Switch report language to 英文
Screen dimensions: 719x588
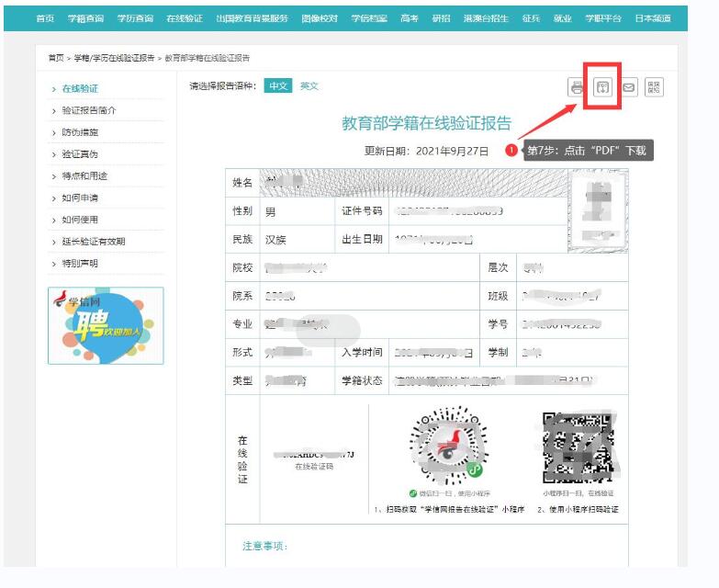(x=309, y=85)
